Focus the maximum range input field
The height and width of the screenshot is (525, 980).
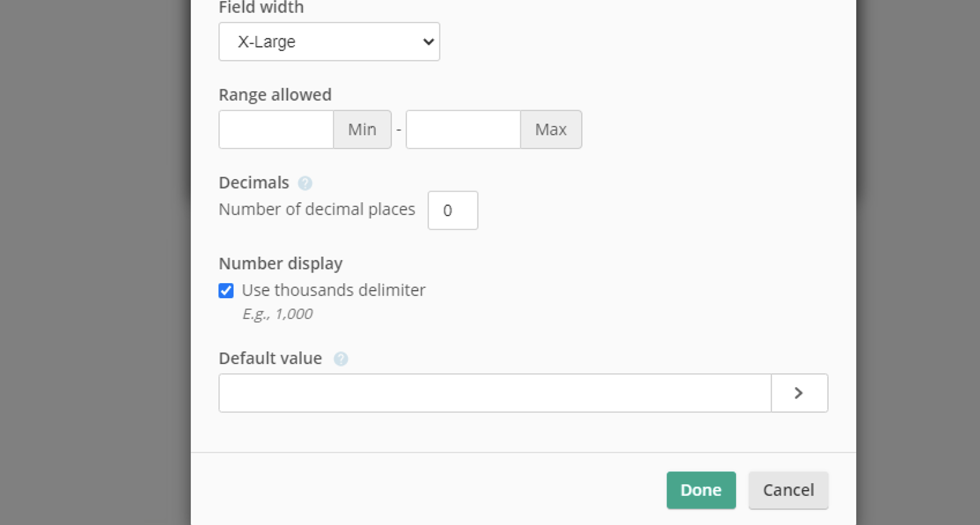pyautogui.click(x=463, y=130)
